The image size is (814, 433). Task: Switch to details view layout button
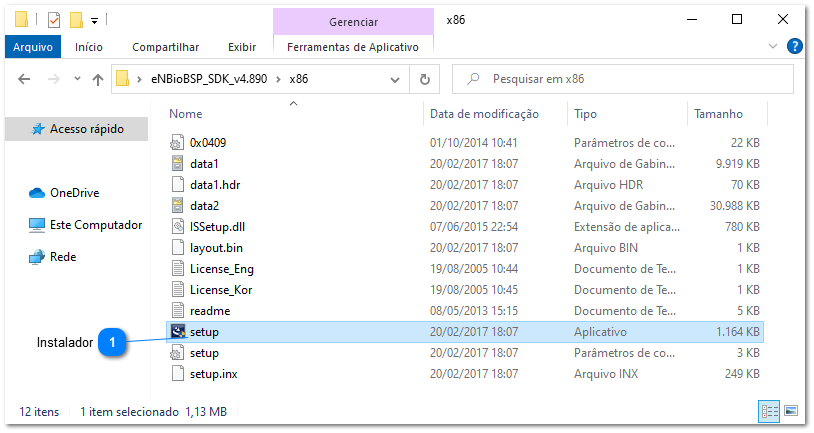(x=769, y=411)
